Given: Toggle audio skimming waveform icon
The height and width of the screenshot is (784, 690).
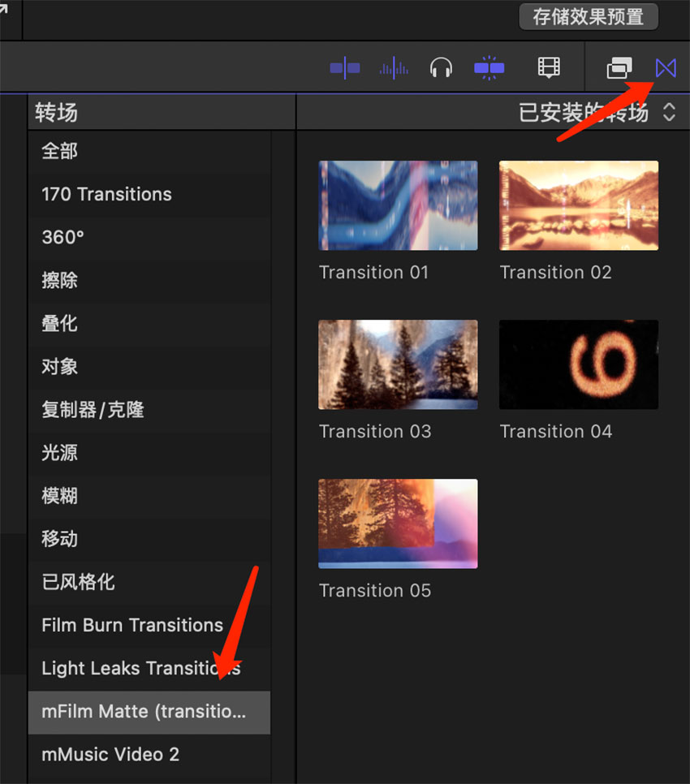Looking at the screenshot, I should 394,67.
